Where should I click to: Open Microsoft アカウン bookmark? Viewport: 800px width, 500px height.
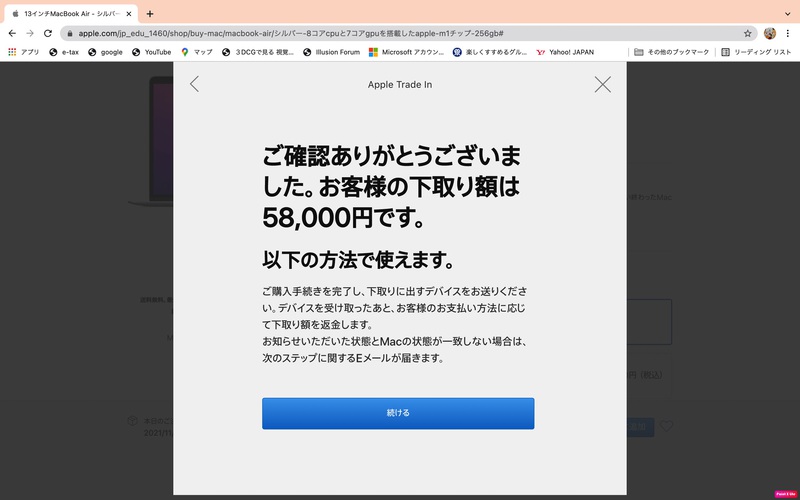click(407, 52)
